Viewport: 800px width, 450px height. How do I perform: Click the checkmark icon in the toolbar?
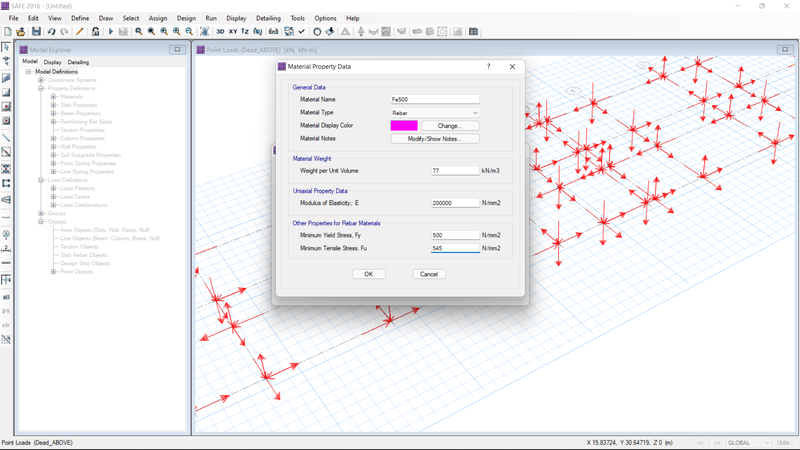point(302,32)
